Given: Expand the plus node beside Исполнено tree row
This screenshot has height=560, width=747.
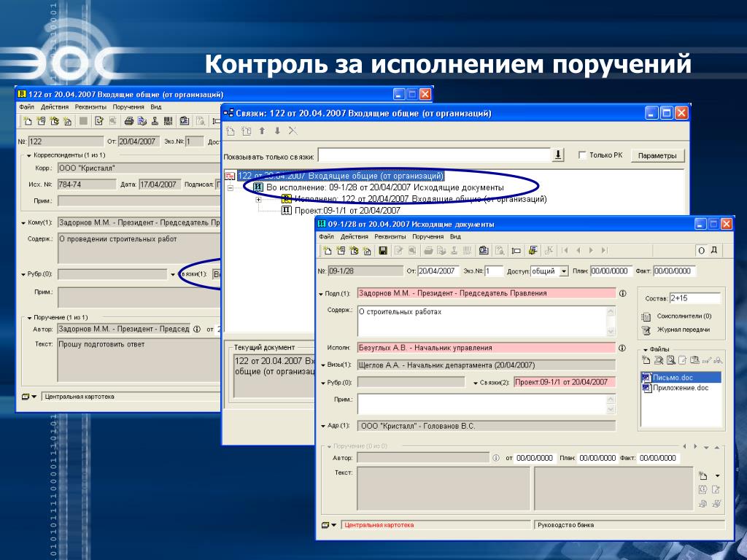Looking at the screenshot, I should [x=259, y=200].
